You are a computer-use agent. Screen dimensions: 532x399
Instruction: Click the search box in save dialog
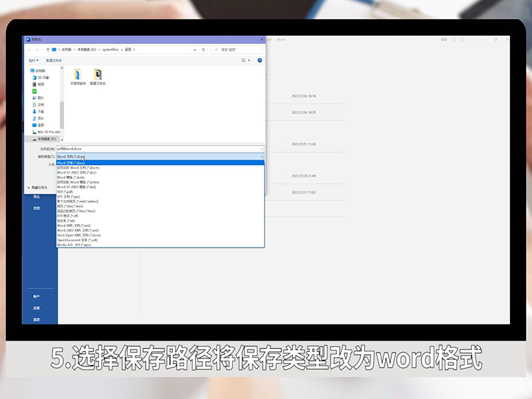[x=237, y=49]
